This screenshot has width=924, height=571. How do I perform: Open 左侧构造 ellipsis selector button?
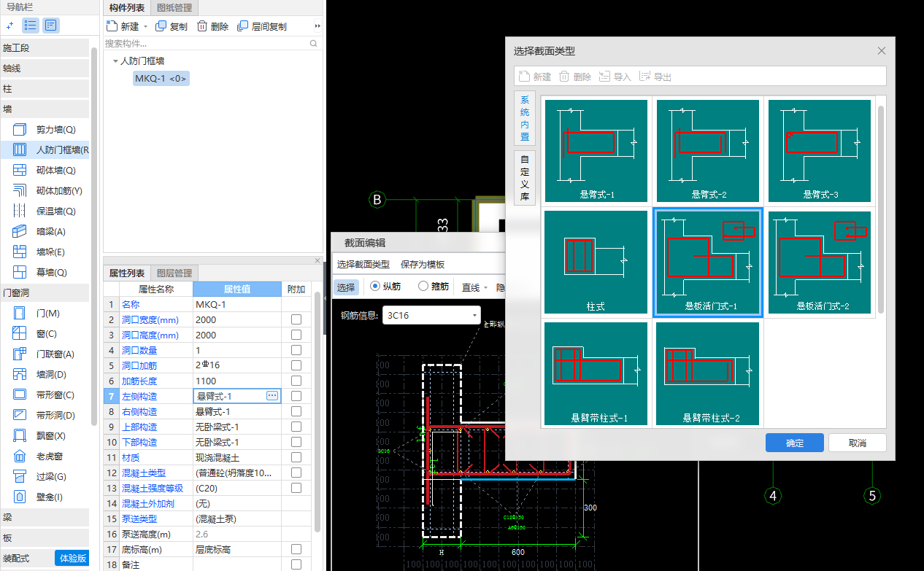coord(272,395)
